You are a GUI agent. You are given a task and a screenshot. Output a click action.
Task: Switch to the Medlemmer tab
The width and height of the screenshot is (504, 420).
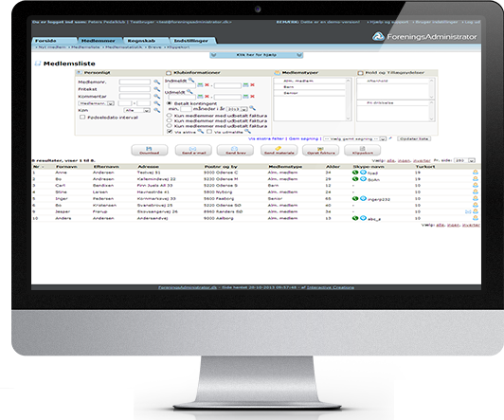(x=99, y=41)
